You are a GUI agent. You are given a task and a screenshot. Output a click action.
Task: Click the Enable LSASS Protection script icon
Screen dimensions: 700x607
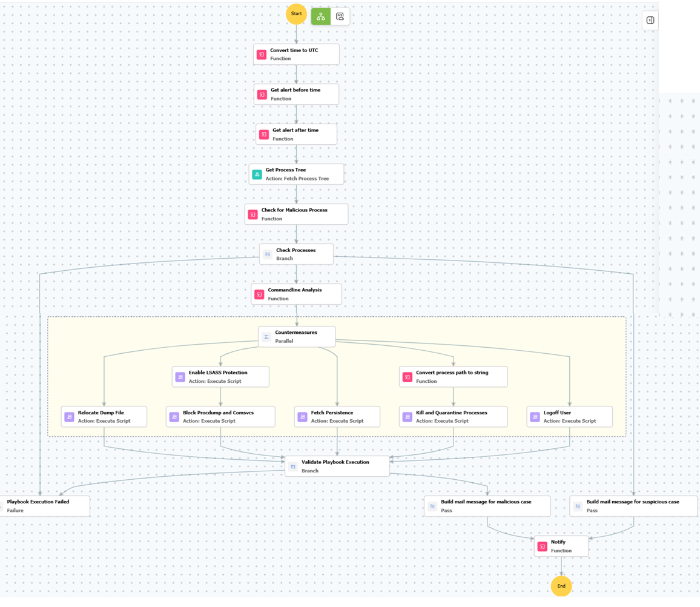click(x=180, y=377)
